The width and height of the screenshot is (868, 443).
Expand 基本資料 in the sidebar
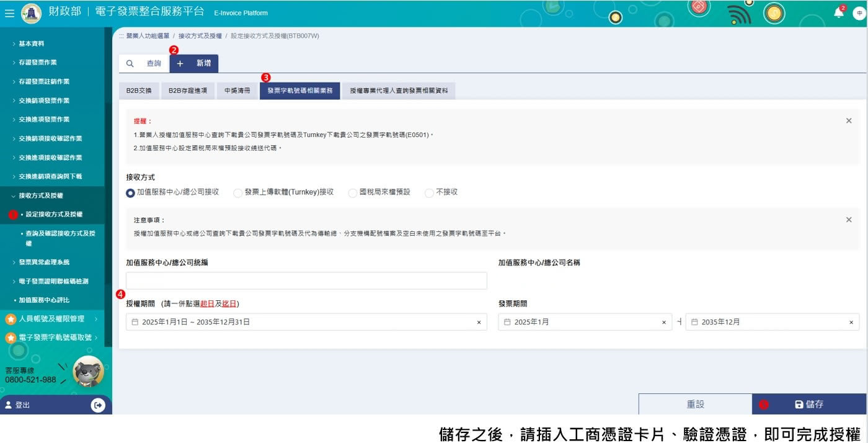pyautogui.click(x=31, y=44)
